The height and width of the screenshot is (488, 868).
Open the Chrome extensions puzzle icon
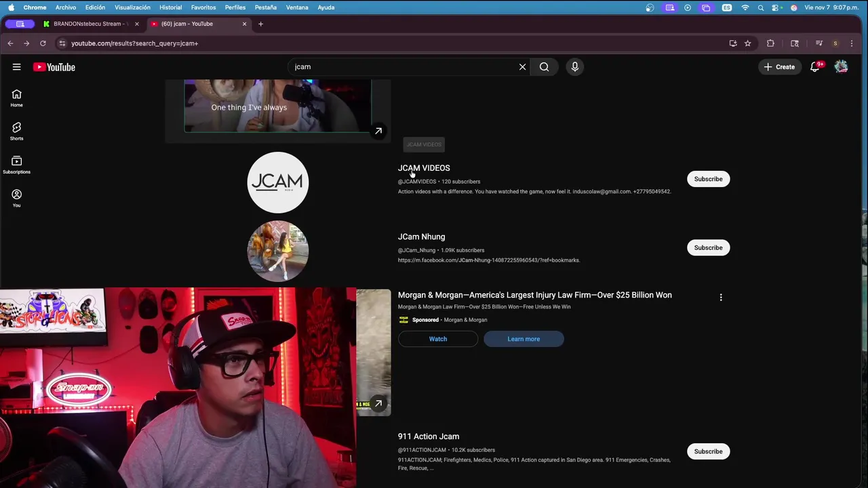coord(770,43)
